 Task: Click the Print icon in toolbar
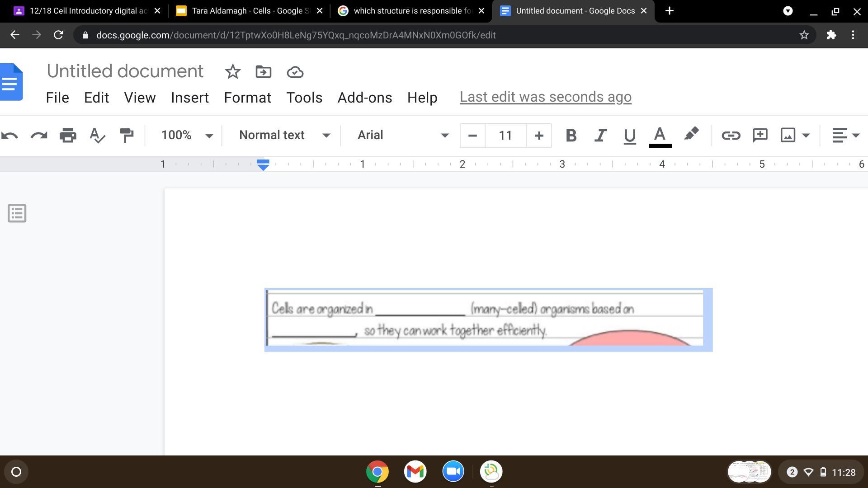(68, 136)
